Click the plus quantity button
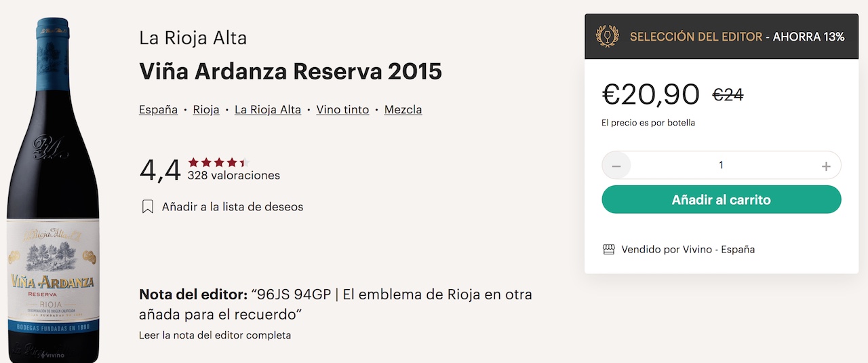This screenshot has height=363, width=868. point(826,166)
